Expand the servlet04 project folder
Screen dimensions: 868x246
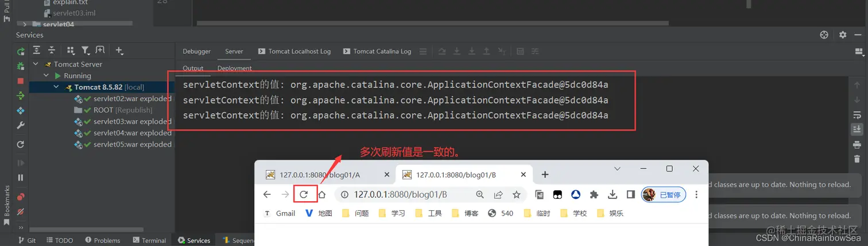point(25,24)
